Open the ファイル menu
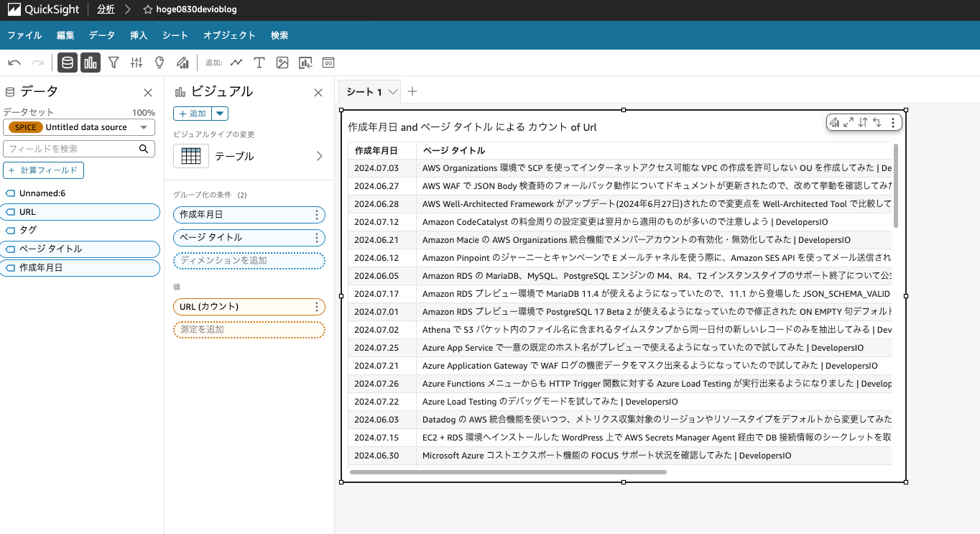Viewport: 980px width, 534px height. 24,35
